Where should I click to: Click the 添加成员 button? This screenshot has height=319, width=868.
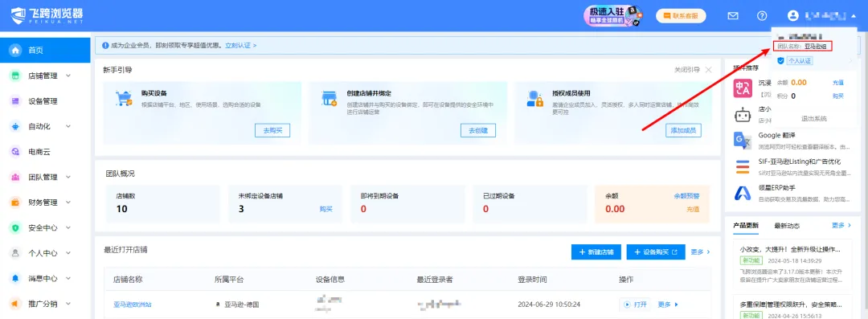click(683, 130)
